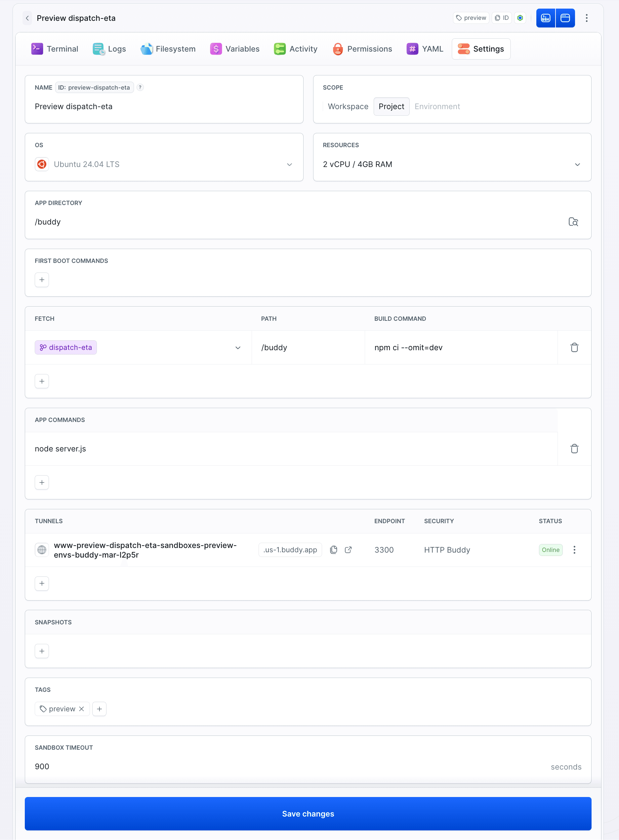Open tunnel URL in new tab
Image resolution: width=619 pixels, height=840 pixels.
pyautogui.click(x=348, y=550)
